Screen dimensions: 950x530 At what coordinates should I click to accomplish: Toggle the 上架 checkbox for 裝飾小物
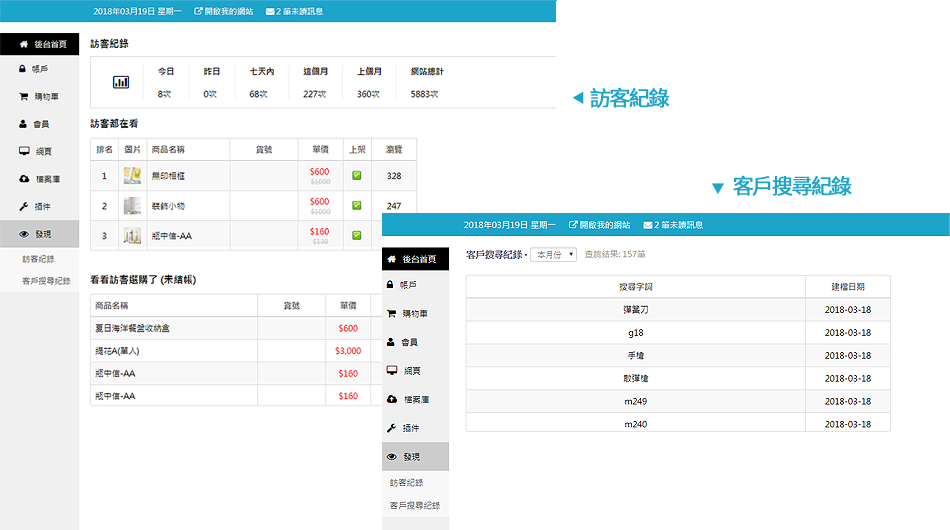click(x=357, y=206)
